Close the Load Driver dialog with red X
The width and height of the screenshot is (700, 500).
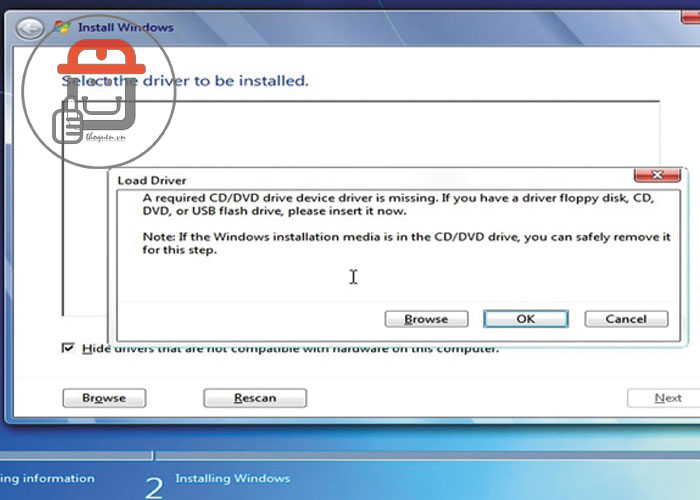click(657, 175)
